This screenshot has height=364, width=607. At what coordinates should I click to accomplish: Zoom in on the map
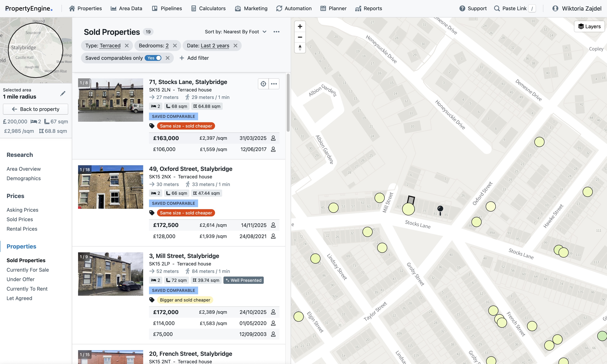coord(300,26)
